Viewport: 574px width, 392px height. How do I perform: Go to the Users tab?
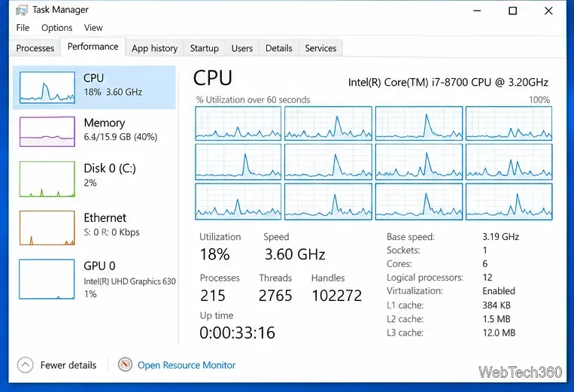click(242, 48)
